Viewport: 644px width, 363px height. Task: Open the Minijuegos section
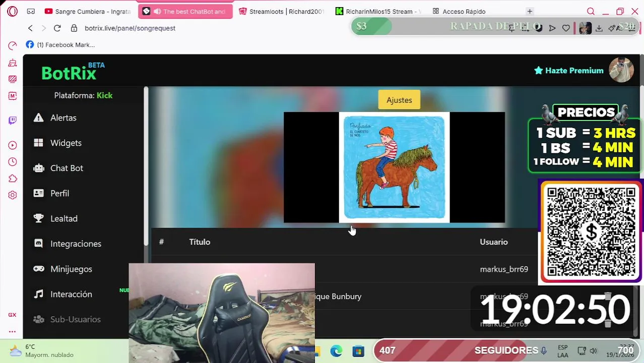click(x=71, y=269)
